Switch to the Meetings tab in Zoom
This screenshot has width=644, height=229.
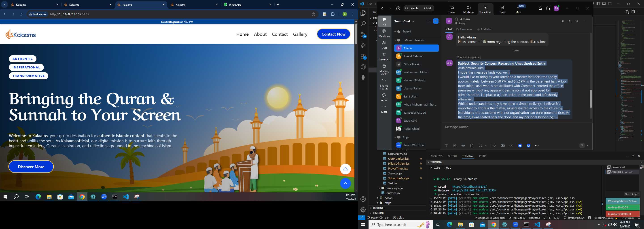pyautogui.click(x=468, y=9)
